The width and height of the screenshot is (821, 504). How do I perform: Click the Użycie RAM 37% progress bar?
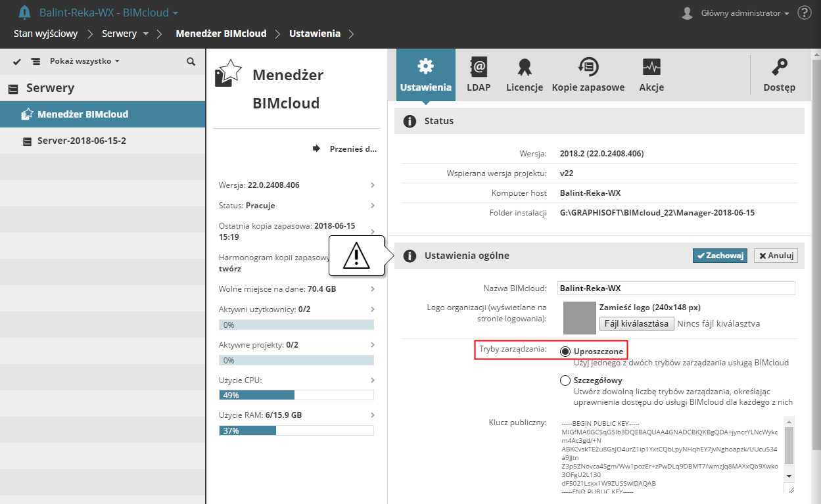(x=296, y=430)
